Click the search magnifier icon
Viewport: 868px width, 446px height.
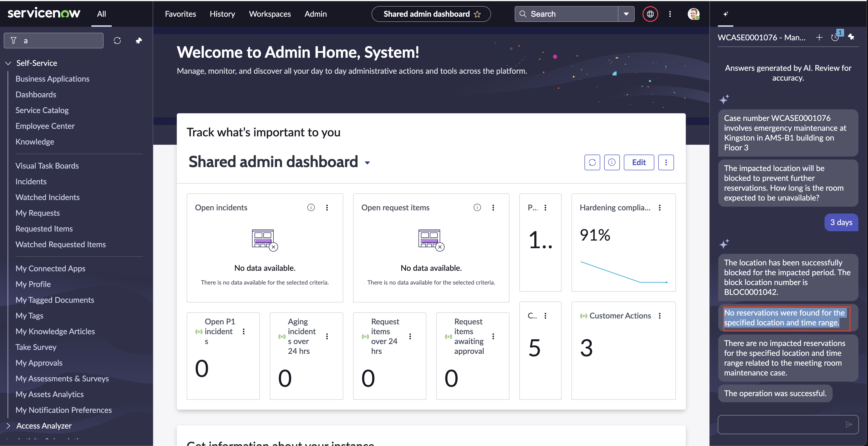[523, 14]
